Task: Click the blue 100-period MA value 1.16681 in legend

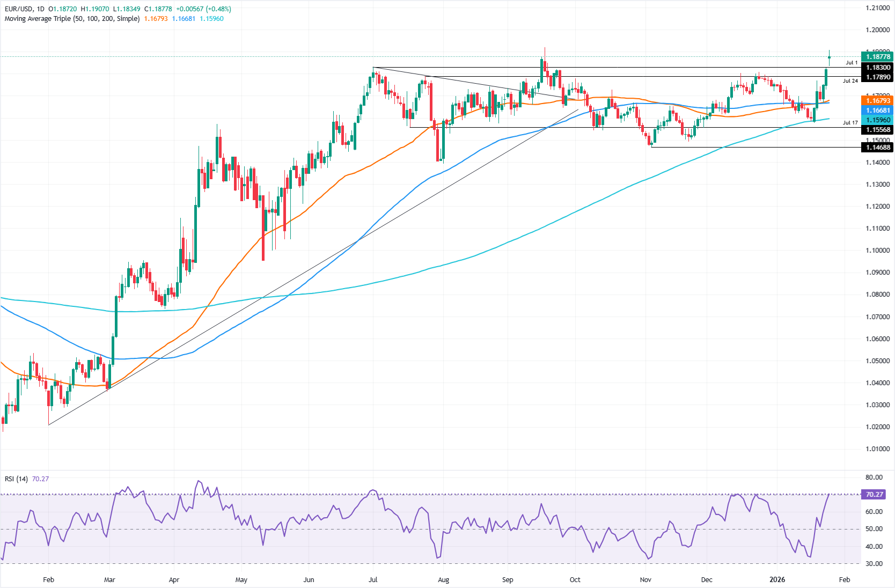Action: point(184,19)
